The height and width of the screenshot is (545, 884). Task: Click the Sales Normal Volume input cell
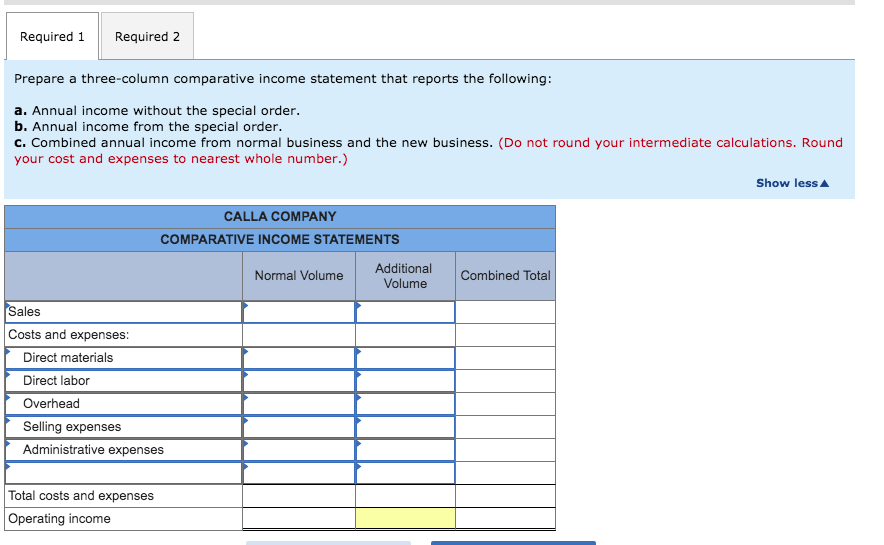pyautogui.click(x=299, y=312)
